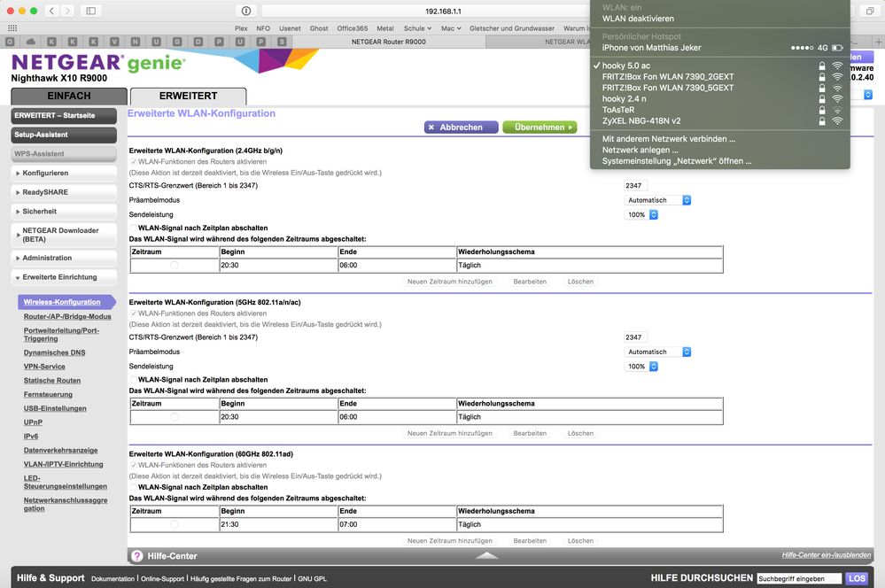Viewport: 885px width, 588px height.
Task: Open the 5GHz Sendeleistung 100% dropdown
Action: [642, 366]
